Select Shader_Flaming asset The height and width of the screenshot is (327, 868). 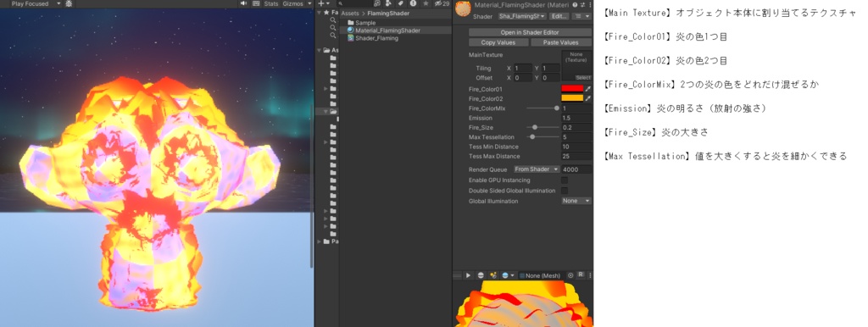click(373, 38)
